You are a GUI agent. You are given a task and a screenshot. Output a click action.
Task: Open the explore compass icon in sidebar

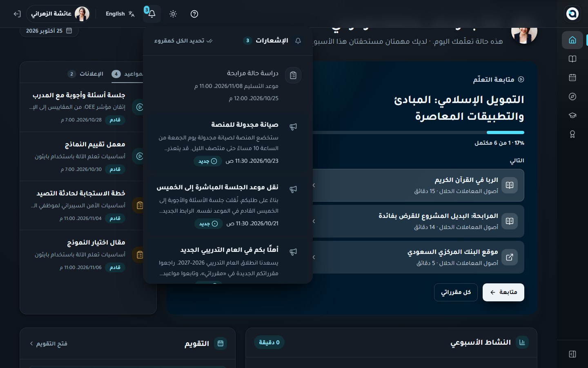572,96
